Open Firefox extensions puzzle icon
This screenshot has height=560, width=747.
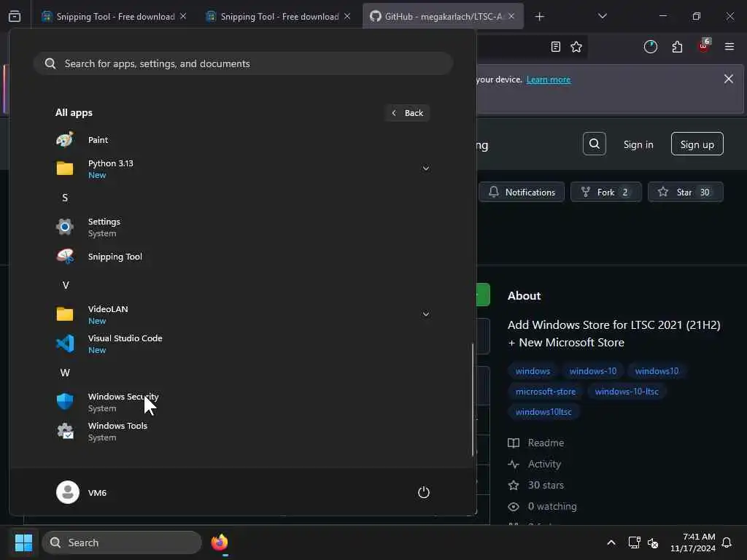click(x=677, y=47)
